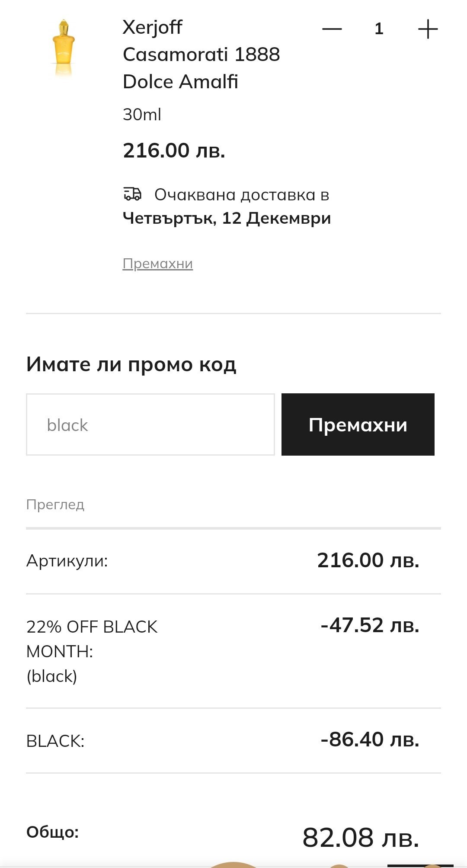
Task: Open Xerjoff Casamorati 1888 Dolce Amalfi title
Action: [x=201, y=55]
